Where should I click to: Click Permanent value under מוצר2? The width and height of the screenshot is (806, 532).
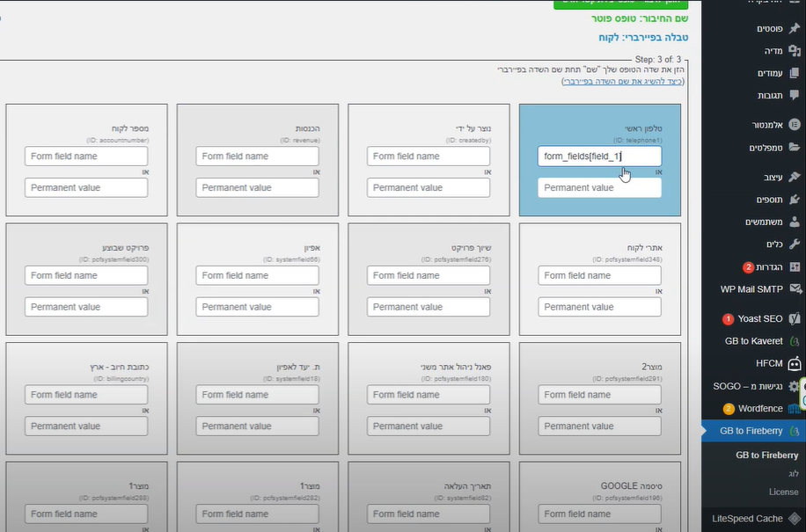pos(599,426)
